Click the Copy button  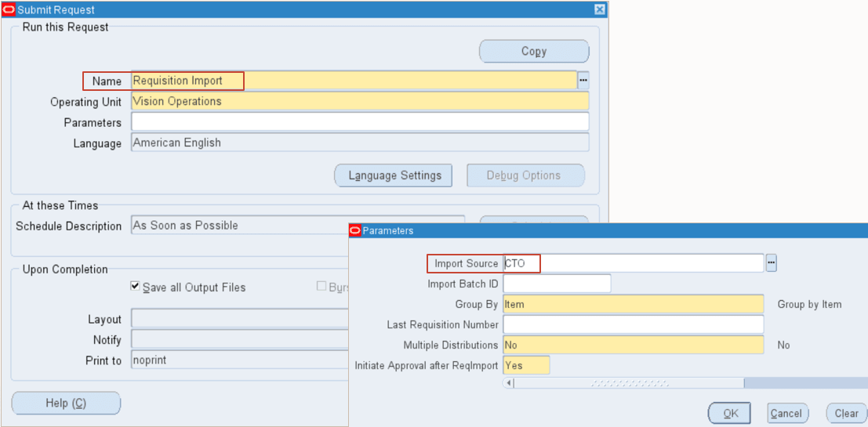[534, 52]
